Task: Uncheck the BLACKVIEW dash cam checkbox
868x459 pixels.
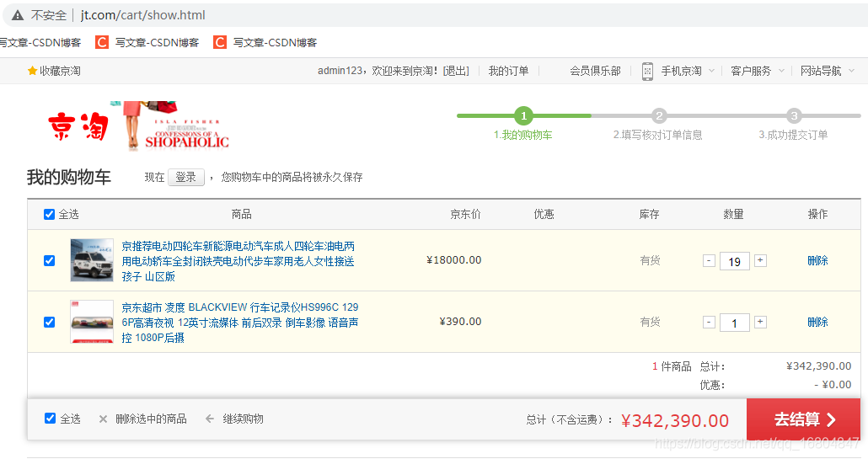Action: (49, 322)
